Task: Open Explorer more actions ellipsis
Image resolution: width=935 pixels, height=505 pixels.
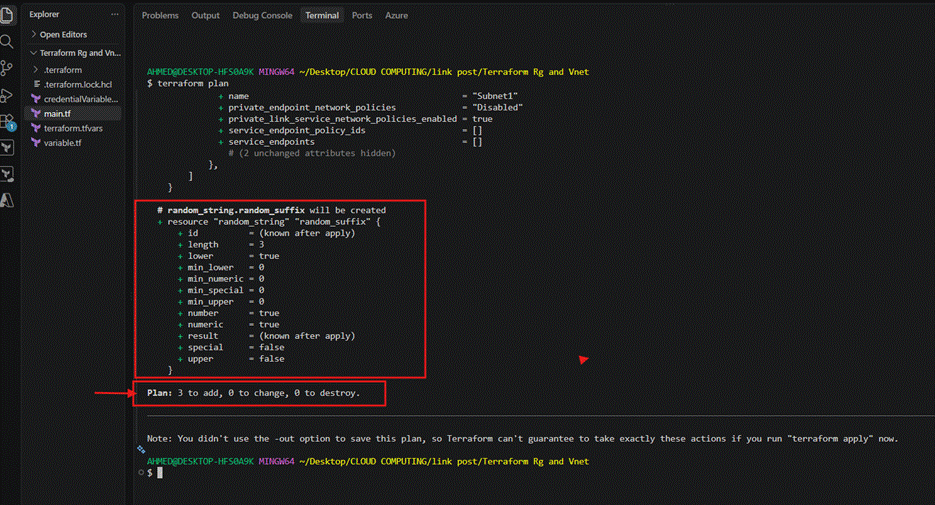Action: point(114,14)
